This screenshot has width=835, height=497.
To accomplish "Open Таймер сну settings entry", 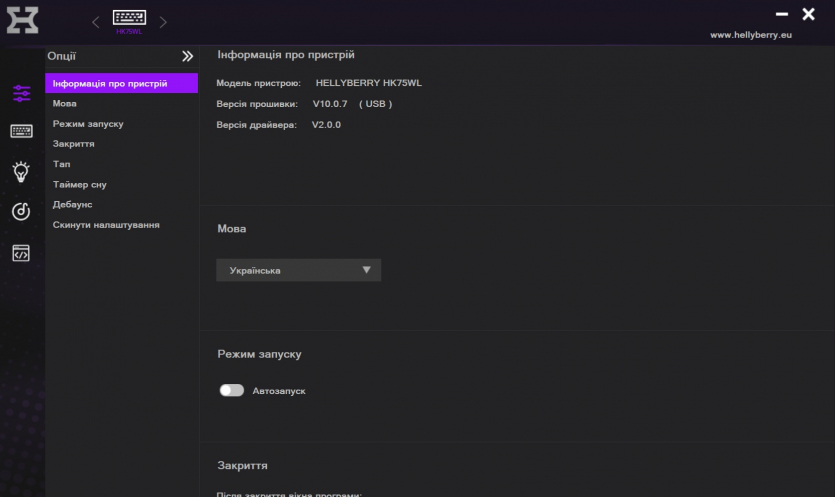I will [80, 185].
